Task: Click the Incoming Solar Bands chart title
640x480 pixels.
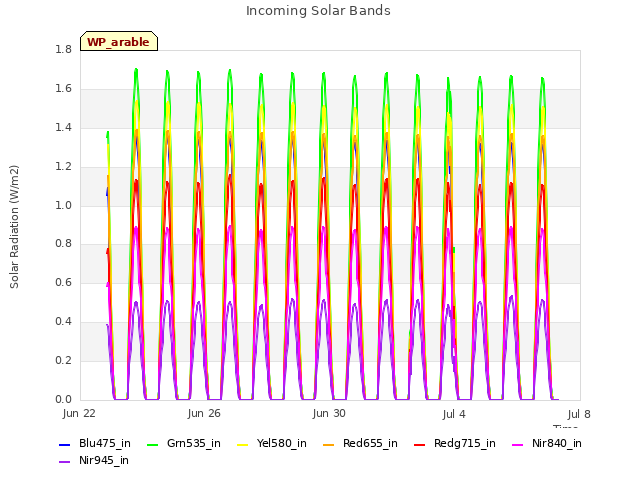Action: 318,11
